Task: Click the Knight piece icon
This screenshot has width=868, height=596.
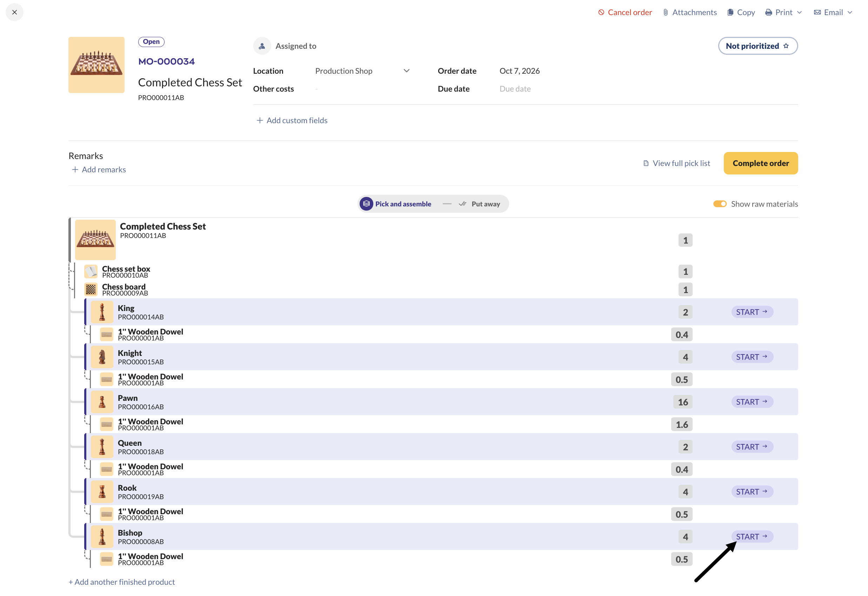Action: (x=102, y=357)
